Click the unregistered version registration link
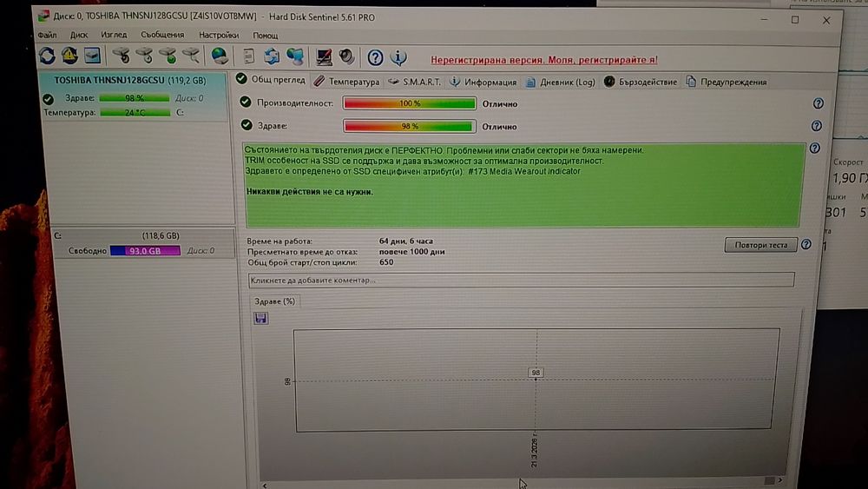This screenshot has height=489, width=868. [x=544, y=60]
